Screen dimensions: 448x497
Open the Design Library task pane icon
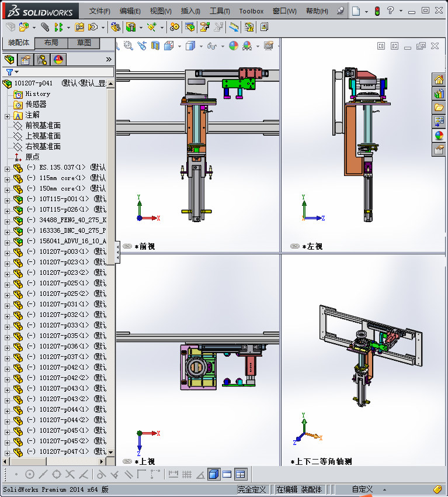pyautogui.click(x=439, y=94)
